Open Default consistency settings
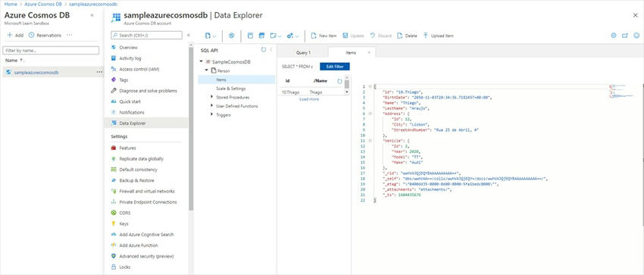 pyautogui.click(x=138, y=170)
